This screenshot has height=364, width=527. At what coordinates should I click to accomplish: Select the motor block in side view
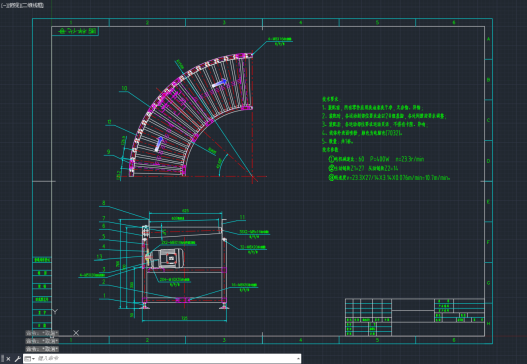point(167,258)
